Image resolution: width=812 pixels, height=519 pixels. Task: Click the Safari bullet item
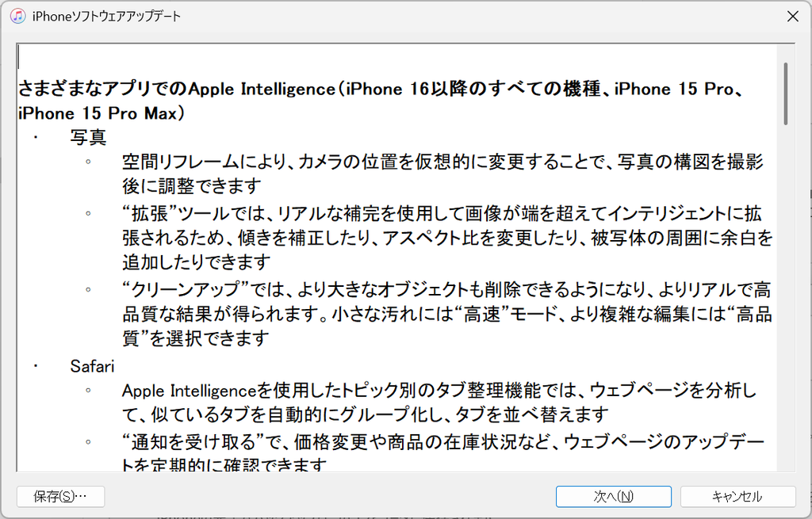(x=92, y=366)
